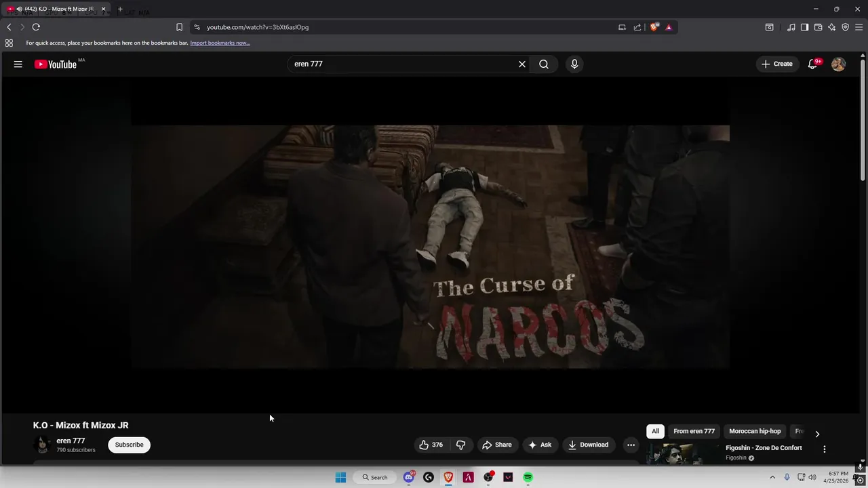Open Figoshin - Zone De Confort title

pos(764,448)
